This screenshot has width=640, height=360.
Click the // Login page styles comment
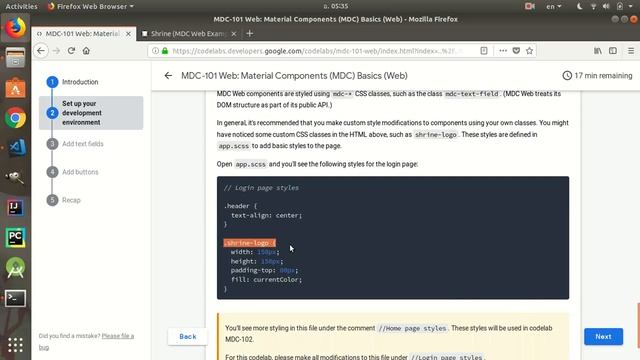[261, 188]
